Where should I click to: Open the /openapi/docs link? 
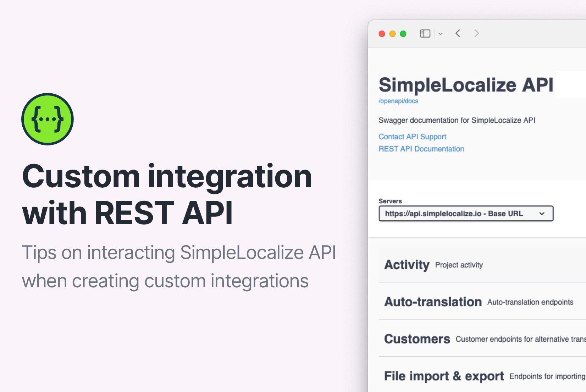(398, 101)
